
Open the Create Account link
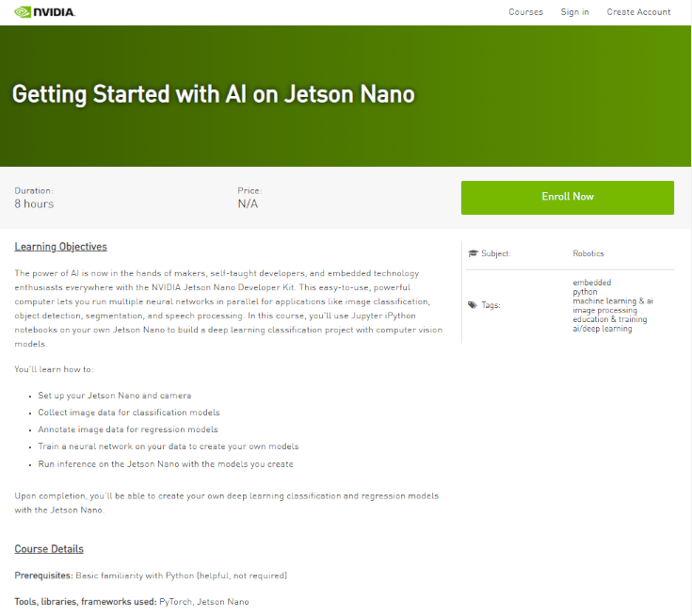638,12
